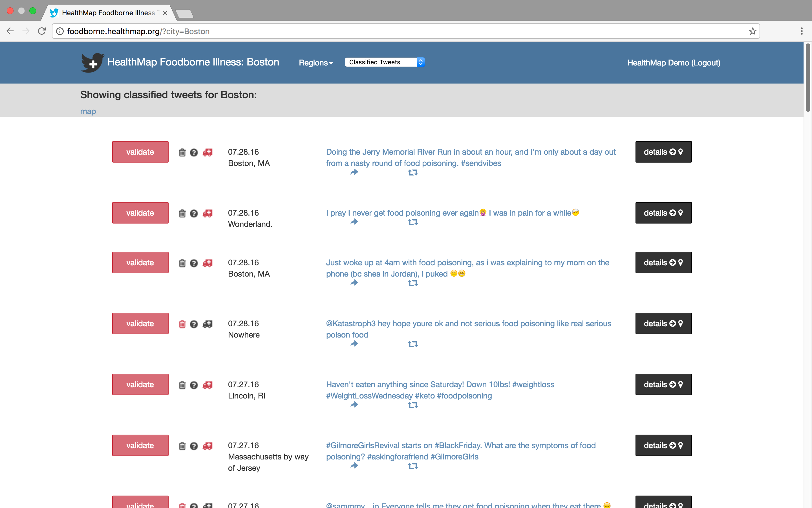Click ambulance icon for #GilmoreGirlsRevival tweet row
812x508 pixels.
pos(208,446)
